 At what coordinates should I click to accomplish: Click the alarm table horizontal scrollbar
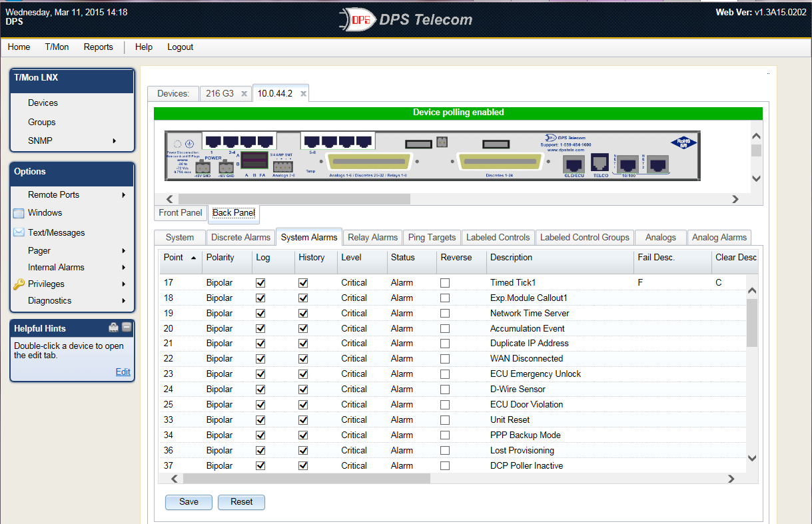[306, 479]
